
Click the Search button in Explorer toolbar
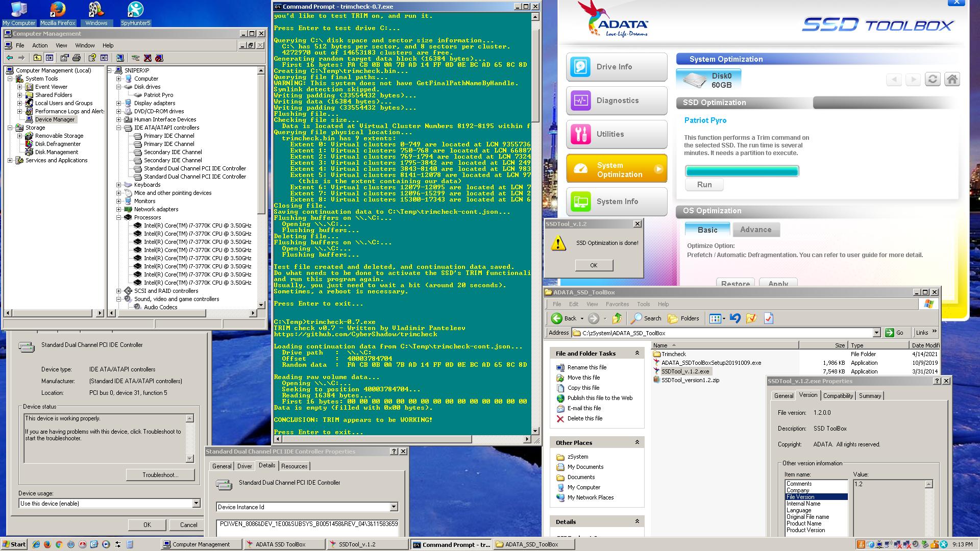tap(646, 318)
